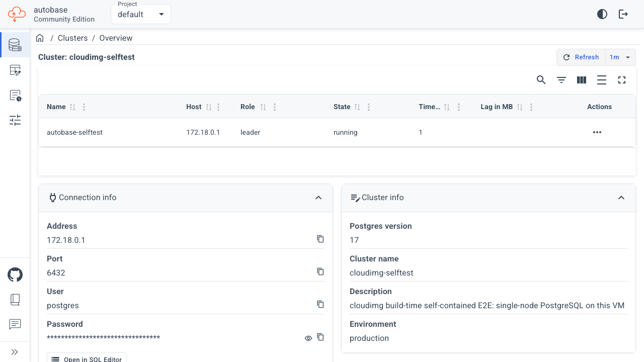This screenshot has width=644, height=362.
Task: Open Host column actions menu
Action: point(218,107)
